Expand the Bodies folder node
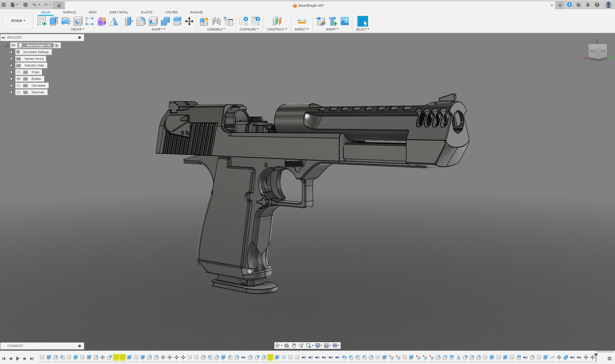 (11, 79)
